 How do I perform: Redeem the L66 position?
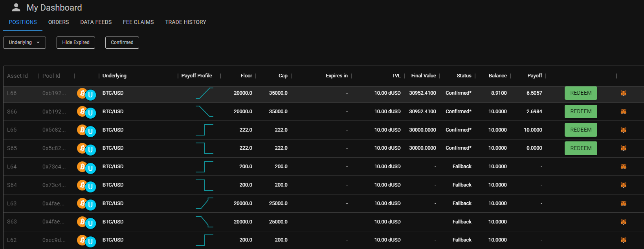pos(580,93)
